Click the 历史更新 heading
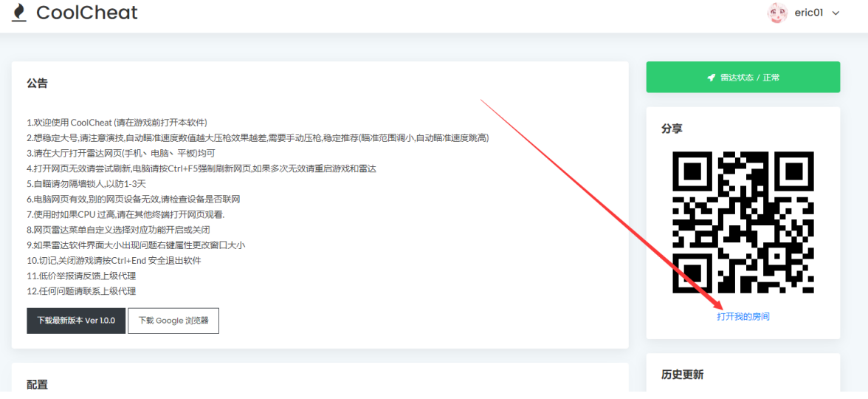This screenshot has height=399, width=868. click(682, 375)
